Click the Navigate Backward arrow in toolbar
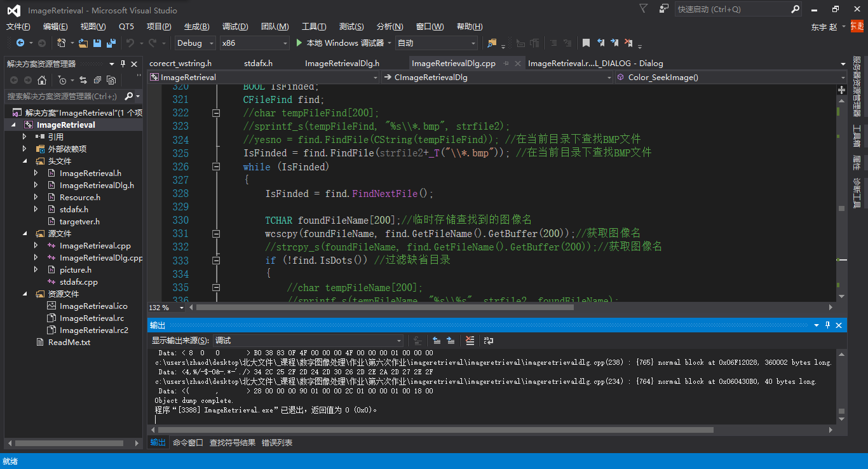Image resolution: width=868 pixels, height=469 pixels. pyautogui.click(x=20, y=43)
